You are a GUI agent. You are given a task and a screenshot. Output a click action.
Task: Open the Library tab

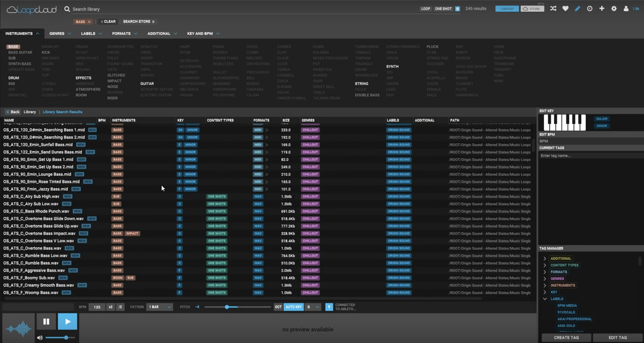(29, 112)
